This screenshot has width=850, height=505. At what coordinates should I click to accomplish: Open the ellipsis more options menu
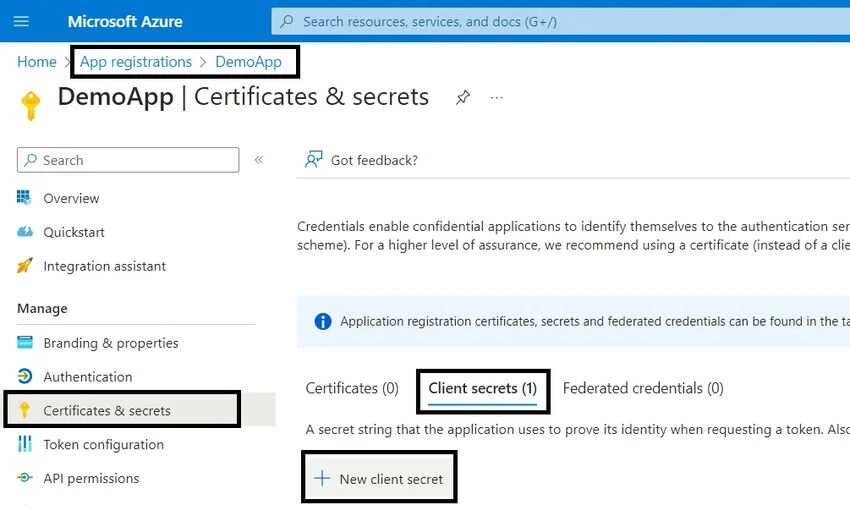tap(497, 98)
